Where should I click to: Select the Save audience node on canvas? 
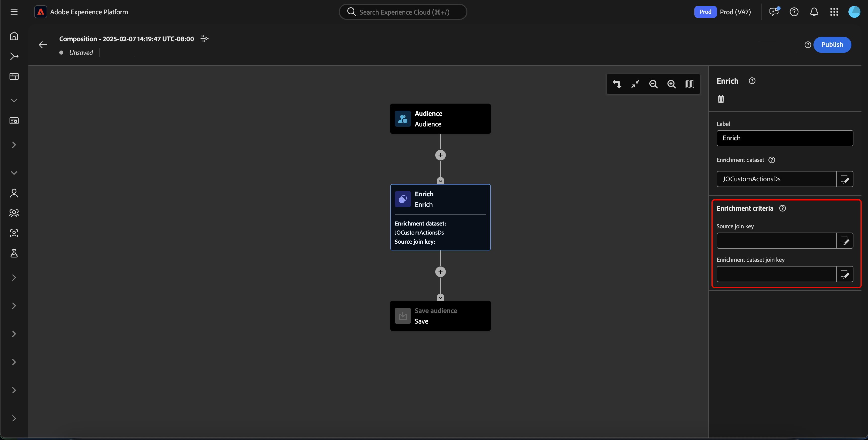[440, 316]
